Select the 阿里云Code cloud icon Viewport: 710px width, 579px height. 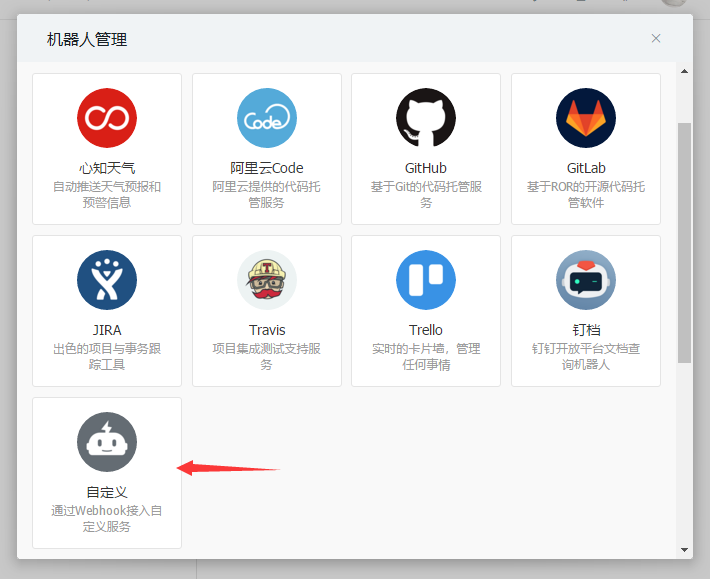267,118
